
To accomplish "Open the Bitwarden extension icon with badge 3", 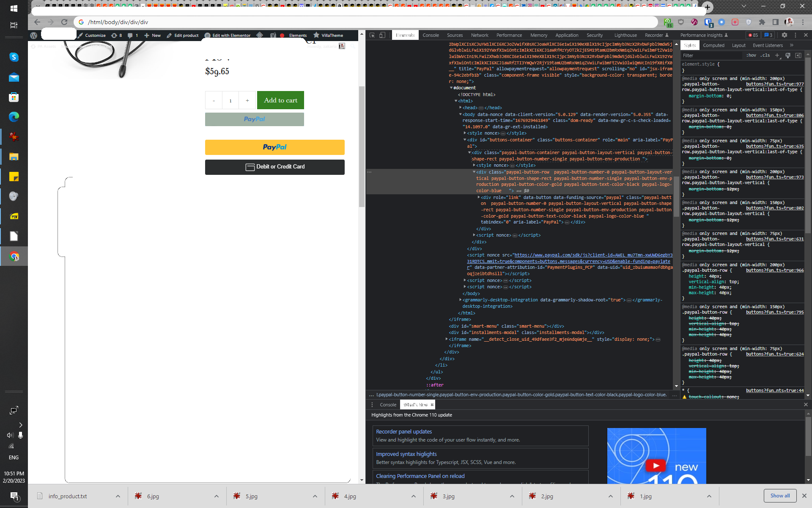I will coord(708,22).
